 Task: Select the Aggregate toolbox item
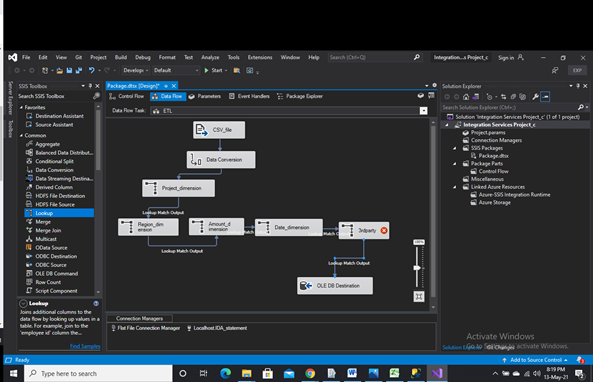[48, 144]
